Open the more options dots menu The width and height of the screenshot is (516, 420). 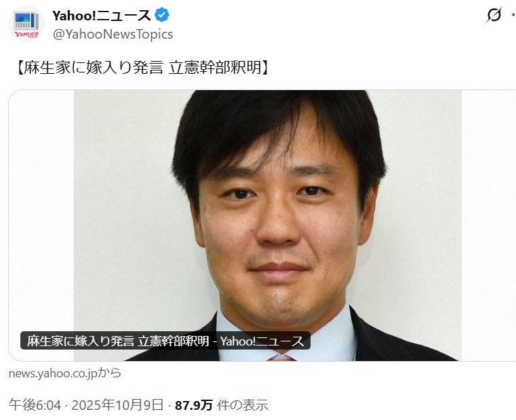513,15
